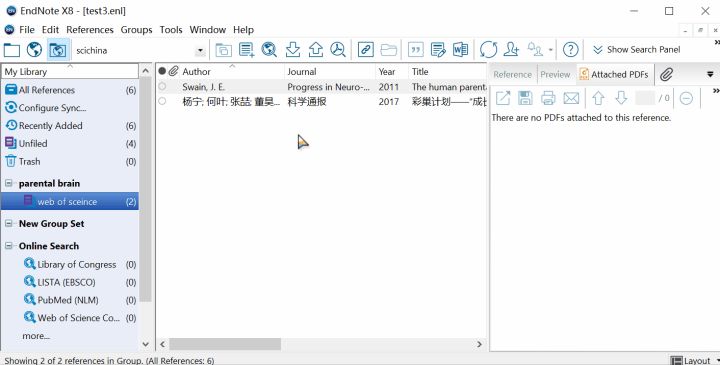Viewport: 720px width, 365px height.
Task: Click the more... link under Online Search
Action: pos(36,336)
